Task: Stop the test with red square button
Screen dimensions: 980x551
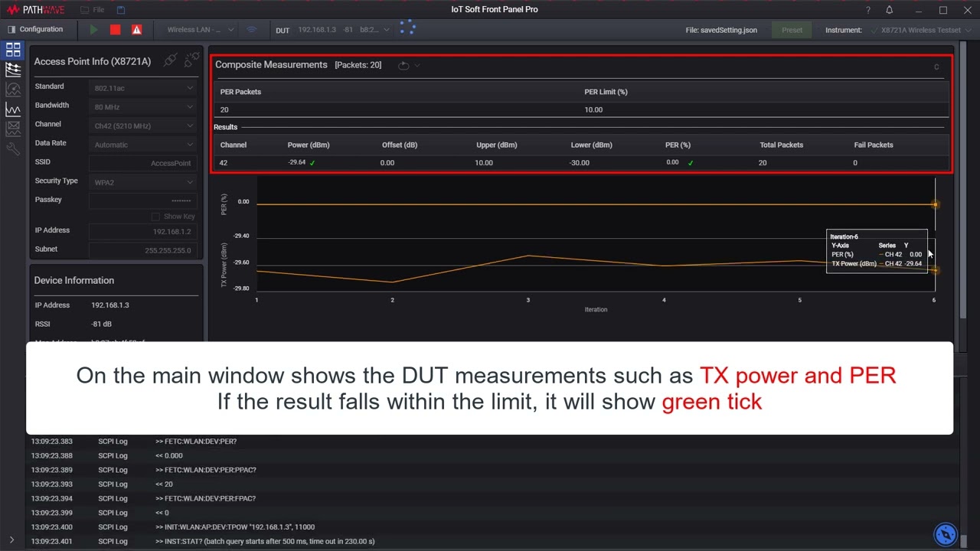Action: (x=115, y=30)
